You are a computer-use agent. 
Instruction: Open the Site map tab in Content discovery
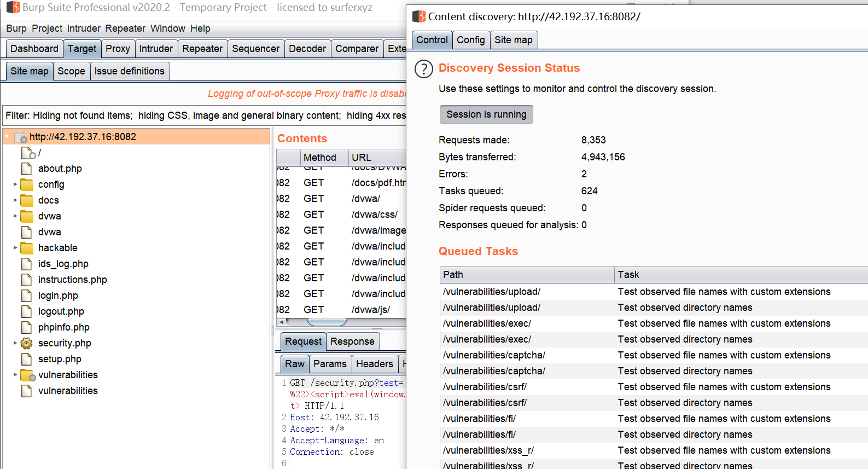pyautogui.click(x=513, y=40)
